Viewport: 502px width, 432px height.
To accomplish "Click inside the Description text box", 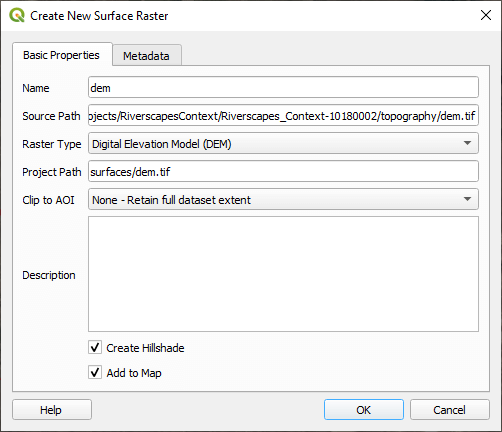I will [x=283, y=274].
